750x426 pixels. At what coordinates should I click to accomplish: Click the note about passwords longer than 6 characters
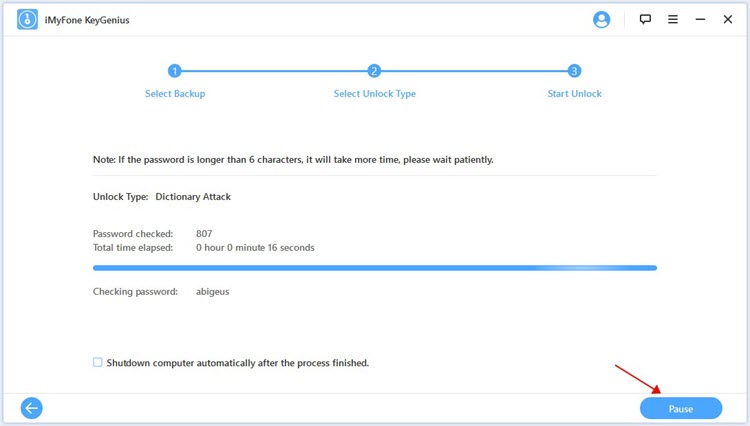point(293,160)
